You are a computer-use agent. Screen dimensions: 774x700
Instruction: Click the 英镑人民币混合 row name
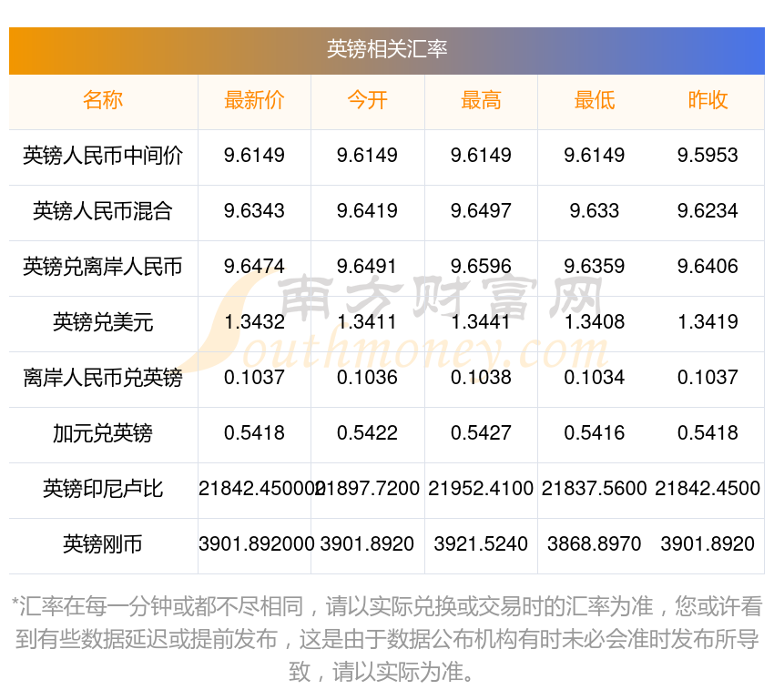coord(103,211)
